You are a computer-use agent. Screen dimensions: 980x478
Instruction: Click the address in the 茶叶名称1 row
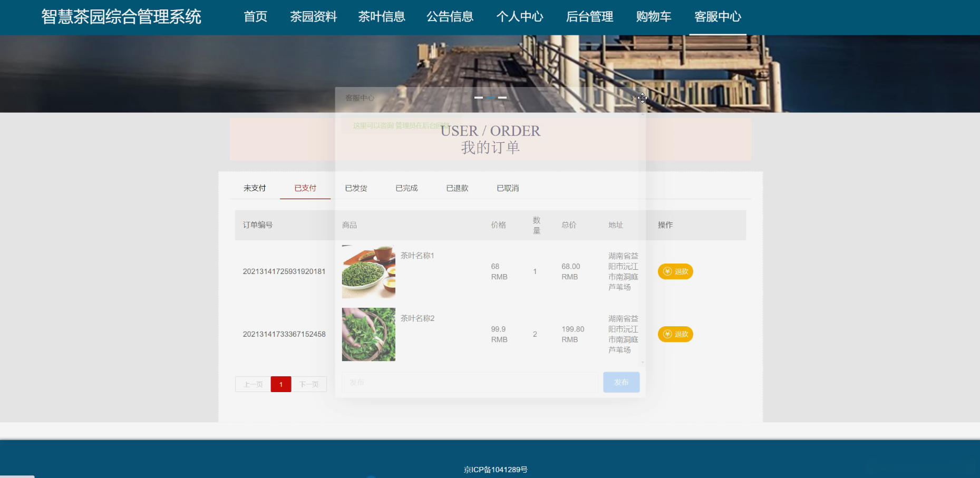coord(623,271)
